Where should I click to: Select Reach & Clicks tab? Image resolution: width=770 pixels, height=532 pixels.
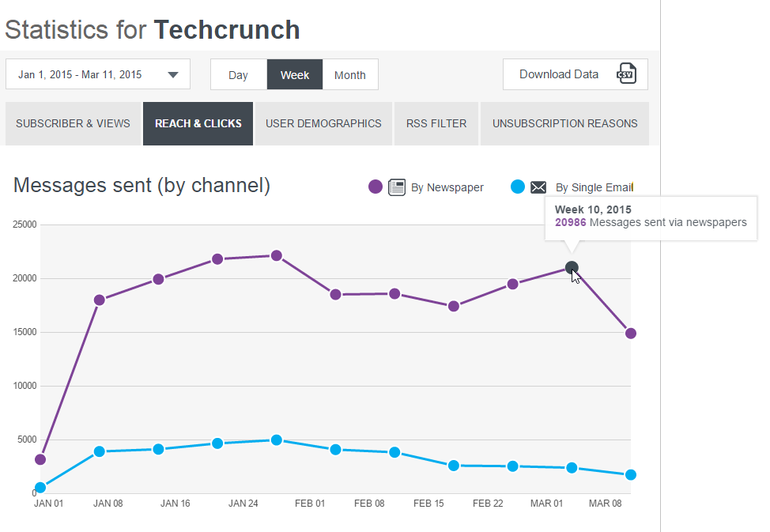click(198, 123)
